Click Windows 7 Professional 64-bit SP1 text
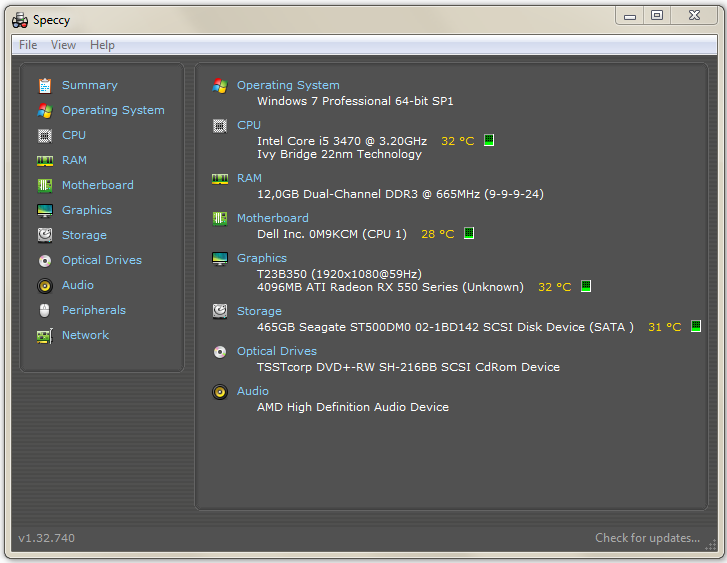 click(355, 101)
